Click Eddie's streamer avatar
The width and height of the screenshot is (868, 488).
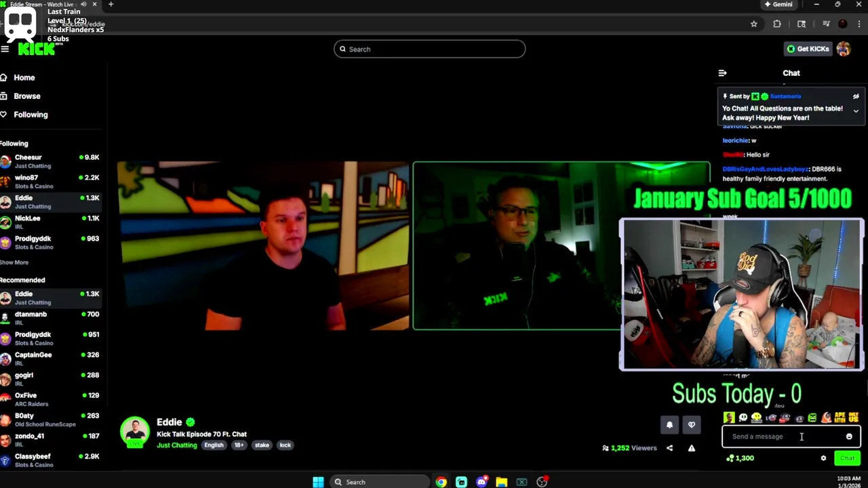click(x=135, y=432)
